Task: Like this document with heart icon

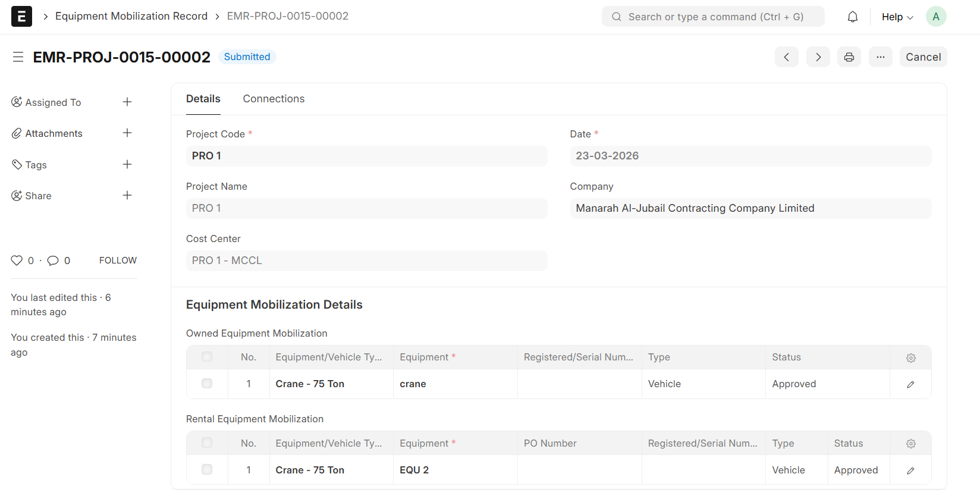Action: click(x=17, y=260)
